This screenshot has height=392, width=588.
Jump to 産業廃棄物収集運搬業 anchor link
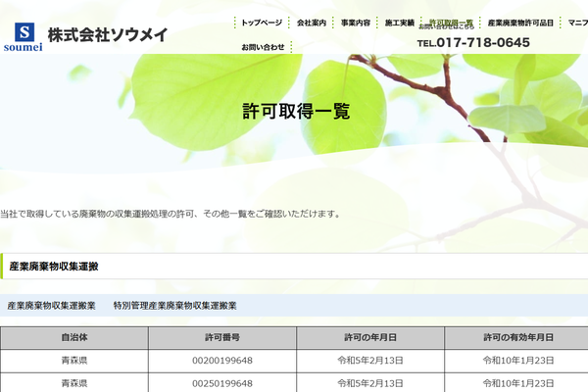pyautogui.click(x=51, y=306)
